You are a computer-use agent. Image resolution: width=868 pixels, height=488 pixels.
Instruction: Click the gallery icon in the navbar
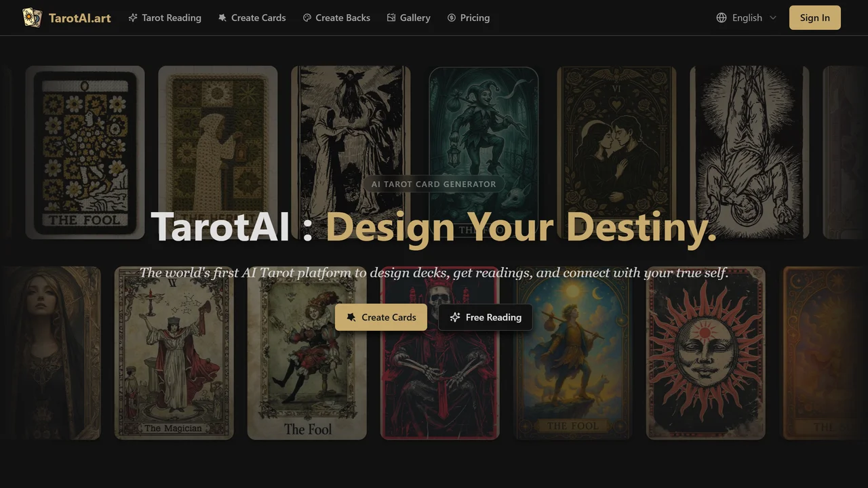pos(391,18)
